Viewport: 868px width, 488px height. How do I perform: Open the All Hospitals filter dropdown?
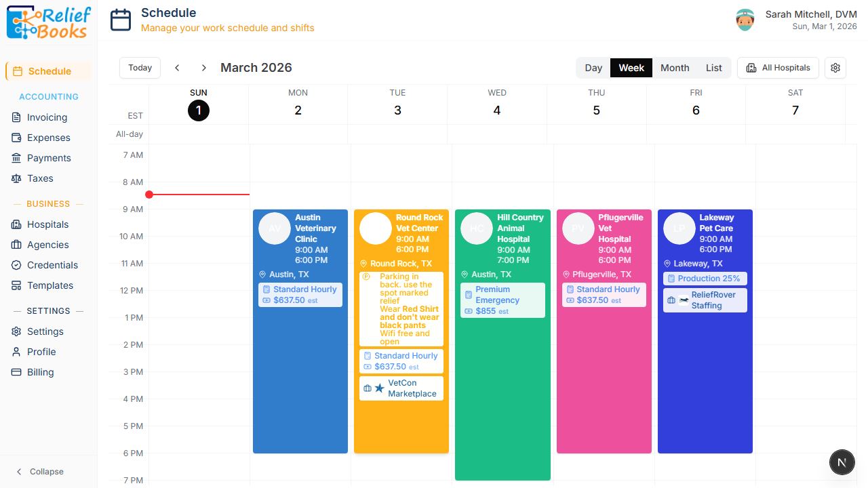coord(778,68)
